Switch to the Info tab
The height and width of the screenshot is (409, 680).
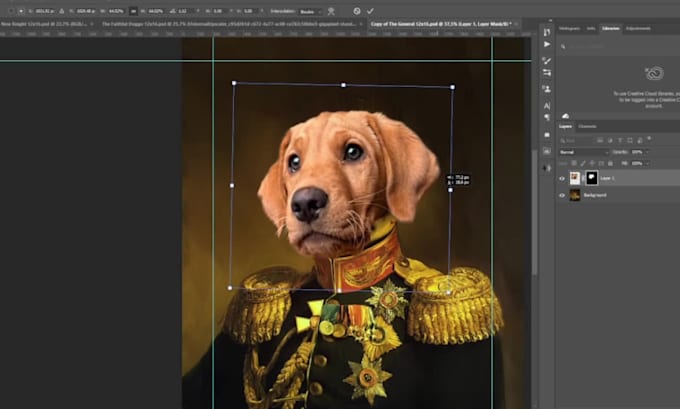(x=591, y=29)
